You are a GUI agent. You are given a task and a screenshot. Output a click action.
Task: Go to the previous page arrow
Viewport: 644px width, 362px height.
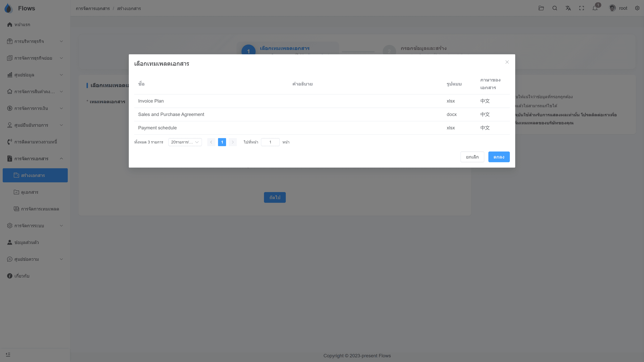211,142
